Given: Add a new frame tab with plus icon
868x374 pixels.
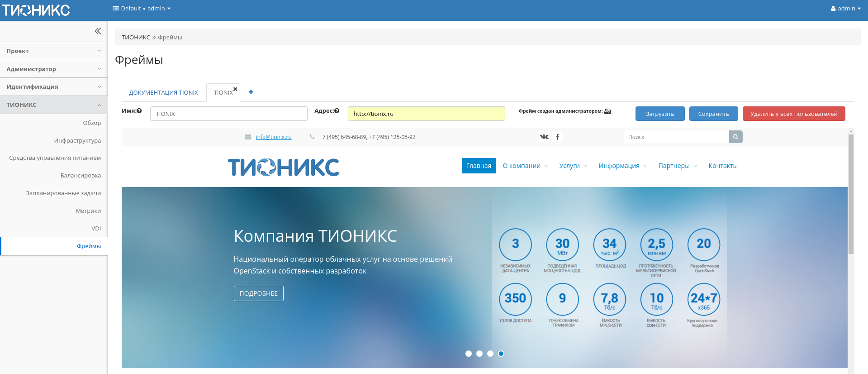Looking at the screenshot, I should (x=251, y=92).
